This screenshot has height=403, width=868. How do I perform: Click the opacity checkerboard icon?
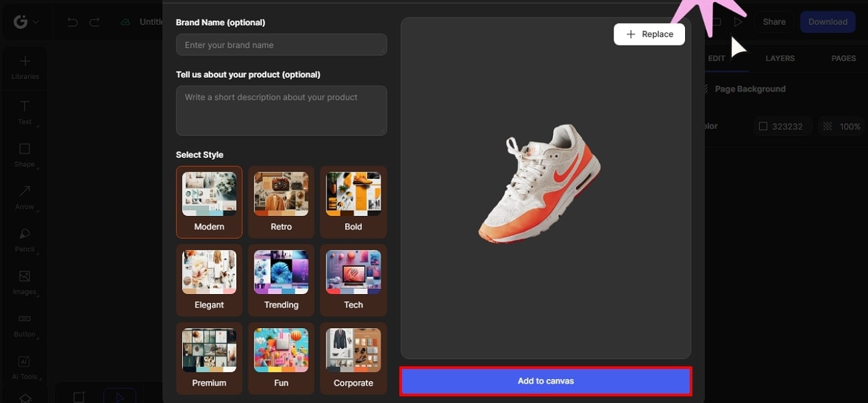828,126
